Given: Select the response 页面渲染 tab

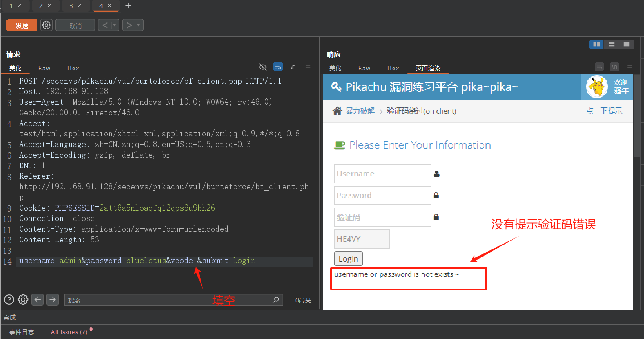Looking at the screenshot, I should (x=428, y=68).
